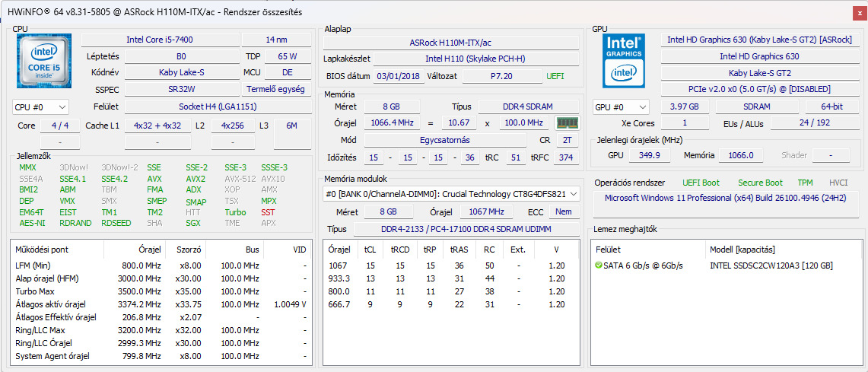Click the Kaby Lake-S codename field
This screenshot has width=868, height=372.
180,72
